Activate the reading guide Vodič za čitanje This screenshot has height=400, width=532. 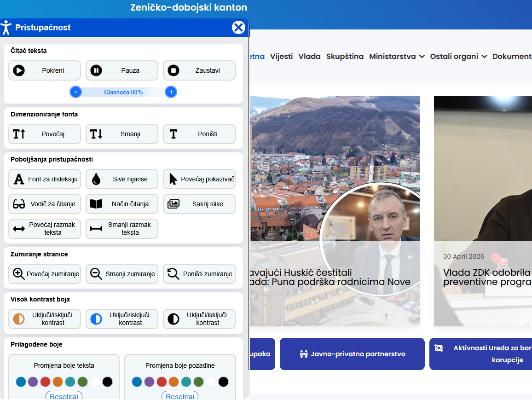[44, 204]
